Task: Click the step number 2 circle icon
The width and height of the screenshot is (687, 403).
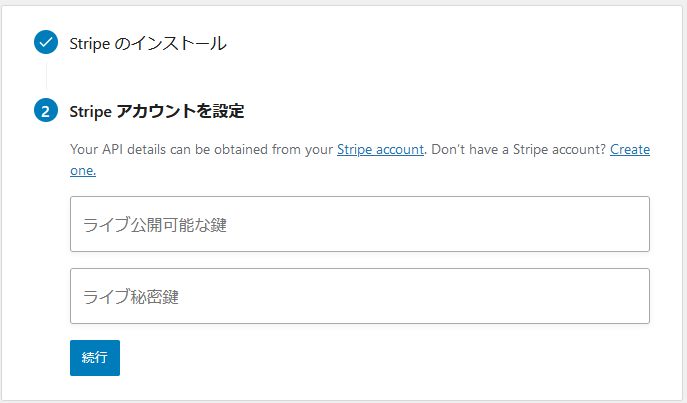Action: click(46, 110)
